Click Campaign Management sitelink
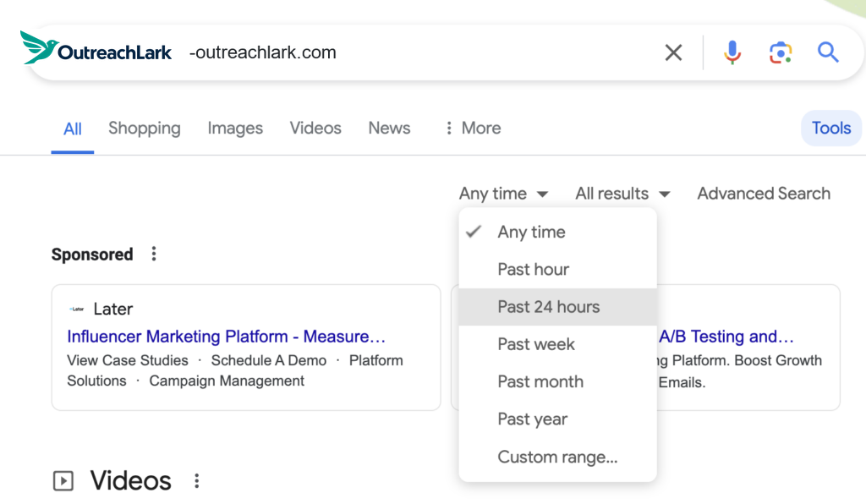 [x=227, y=381]
